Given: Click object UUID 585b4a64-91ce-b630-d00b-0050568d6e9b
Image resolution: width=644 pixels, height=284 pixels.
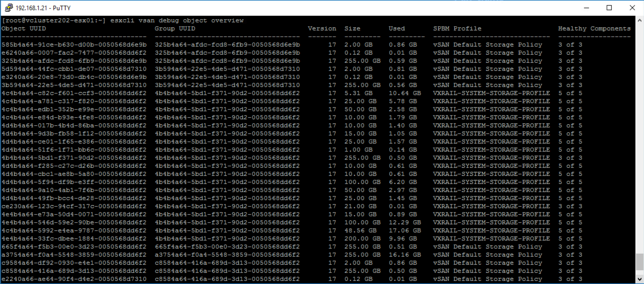Looking at the screenshot, I should tap(74, 45).
